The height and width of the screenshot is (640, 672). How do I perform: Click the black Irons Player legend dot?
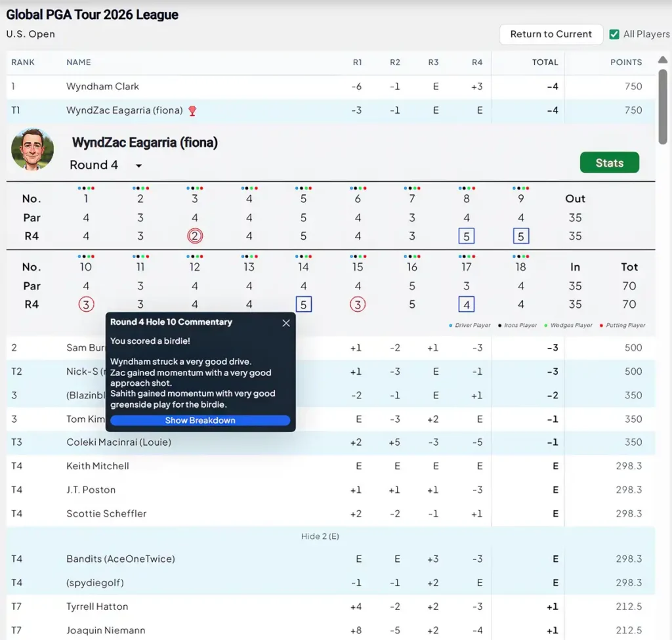[499, 326]
